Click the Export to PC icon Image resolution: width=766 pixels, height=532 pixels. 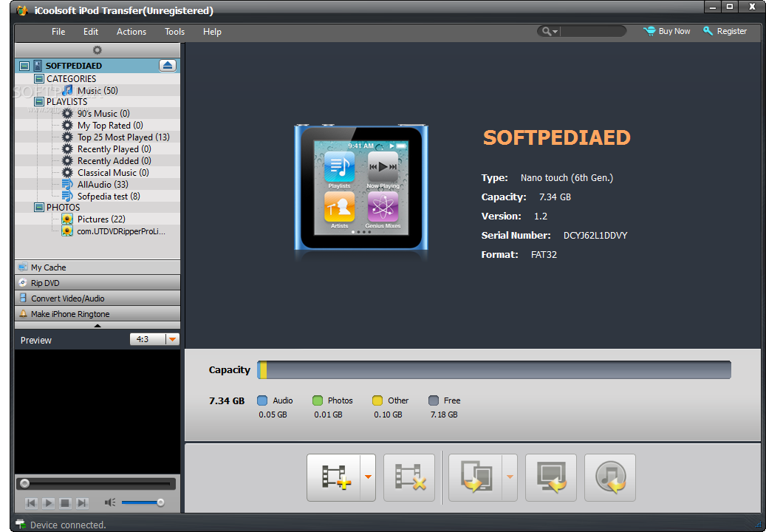[550, 477]
